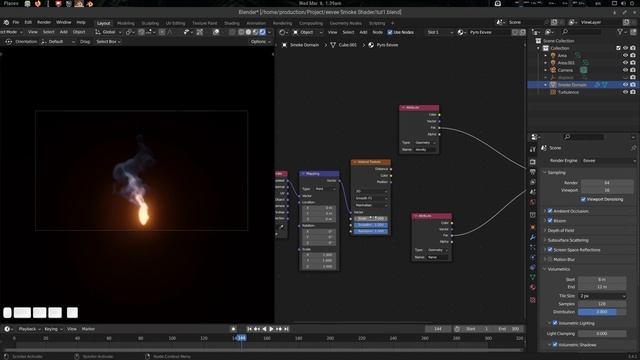Click the pin icon in properties header
This screenshot has width=640, height=360.
pos(633,148)
